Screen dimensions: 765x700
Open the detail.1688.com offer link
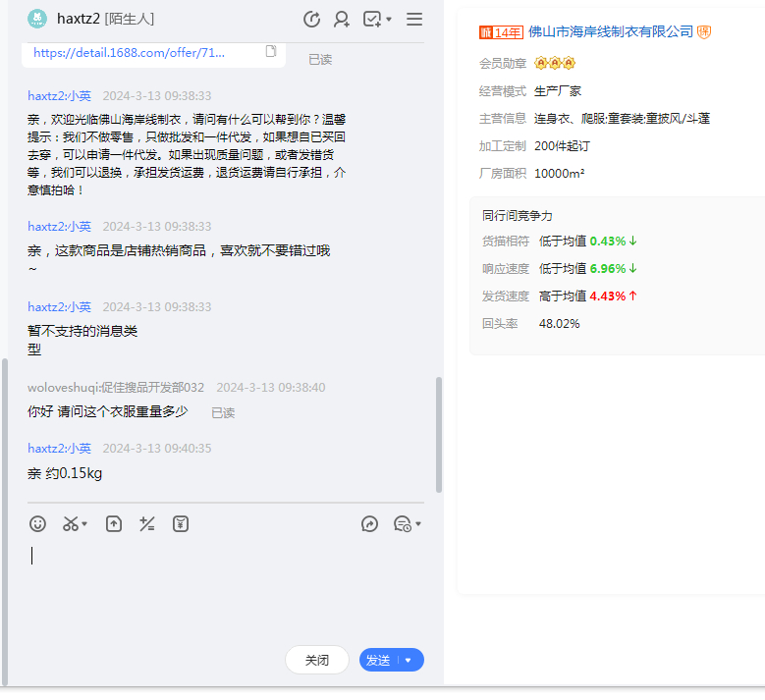click(x=129, y=53)
